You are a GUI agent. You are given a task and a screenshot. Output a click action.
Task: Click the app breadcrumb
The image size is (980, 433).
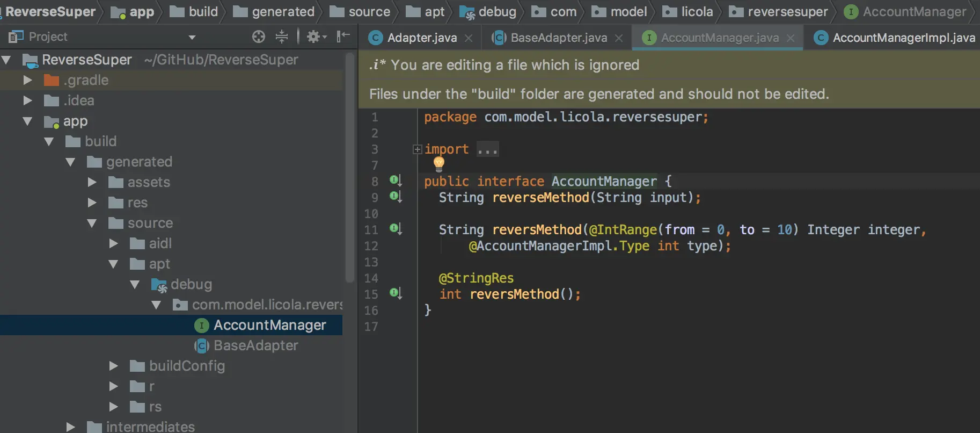tap(133, 12)
